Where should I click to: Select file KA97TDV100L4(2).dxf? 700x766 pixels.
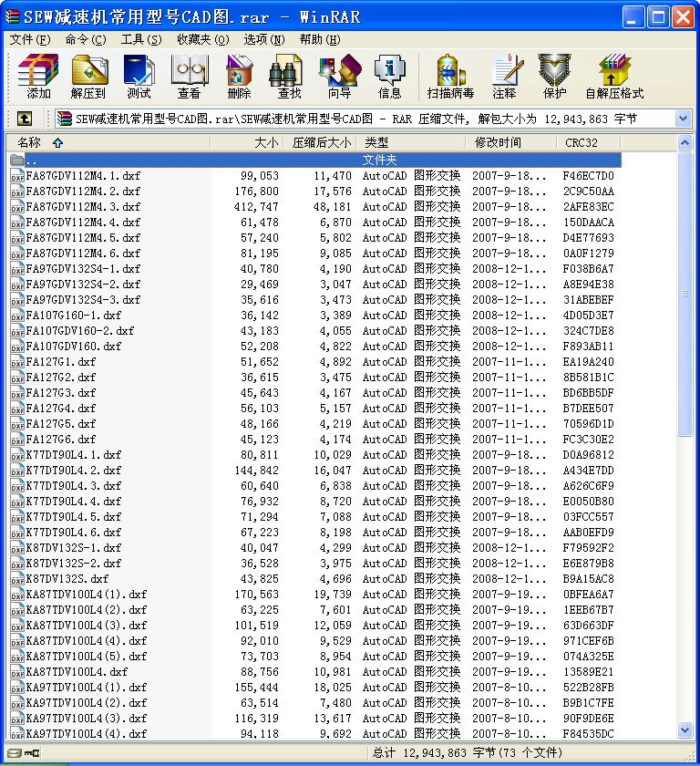[87, 703]
